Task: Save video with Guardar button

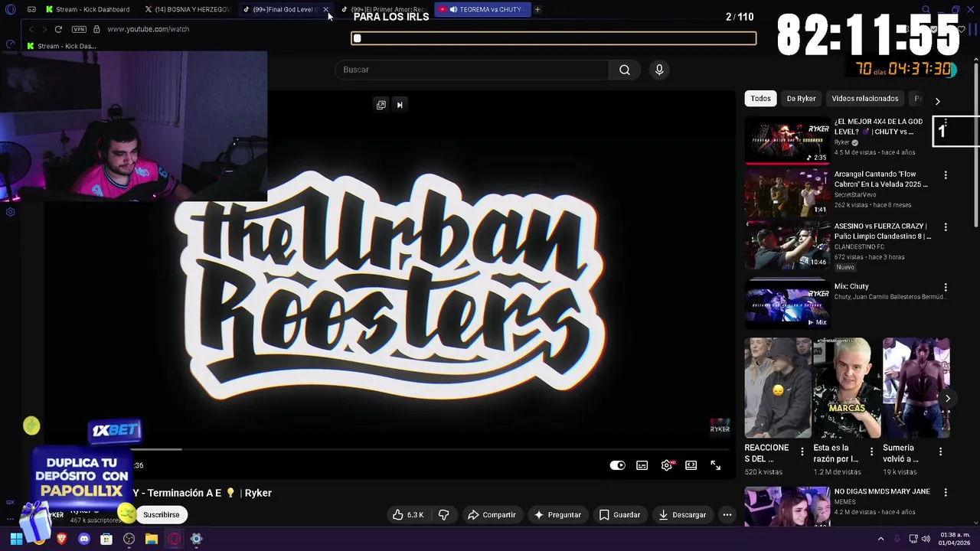Action: [x=619, y=515]
